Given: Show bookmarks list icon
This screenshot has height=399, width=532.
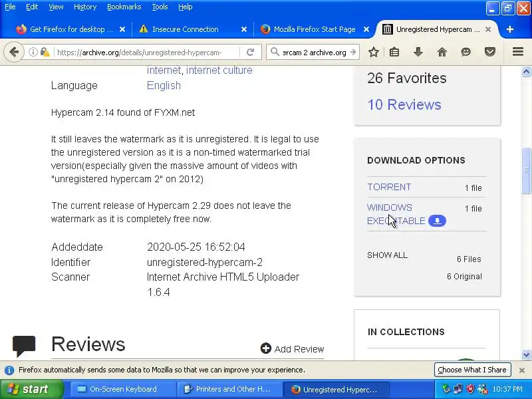Looking at the screenshot, I should (394, 52).
